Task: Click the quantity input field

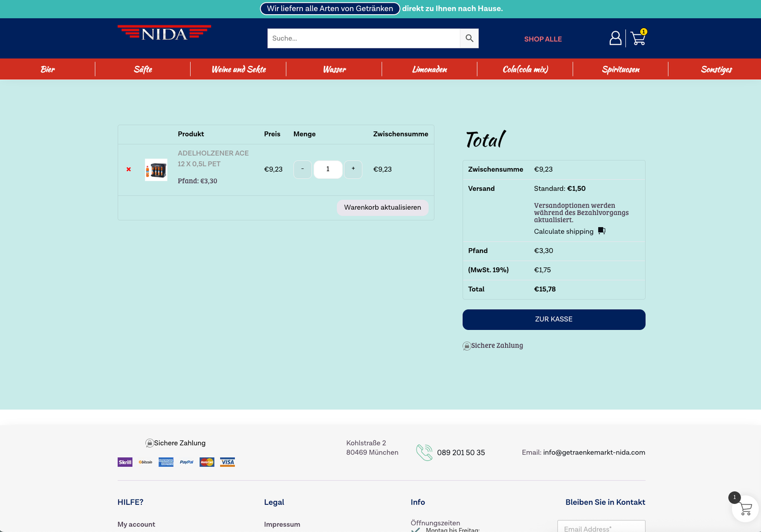Action: [328, 169]
